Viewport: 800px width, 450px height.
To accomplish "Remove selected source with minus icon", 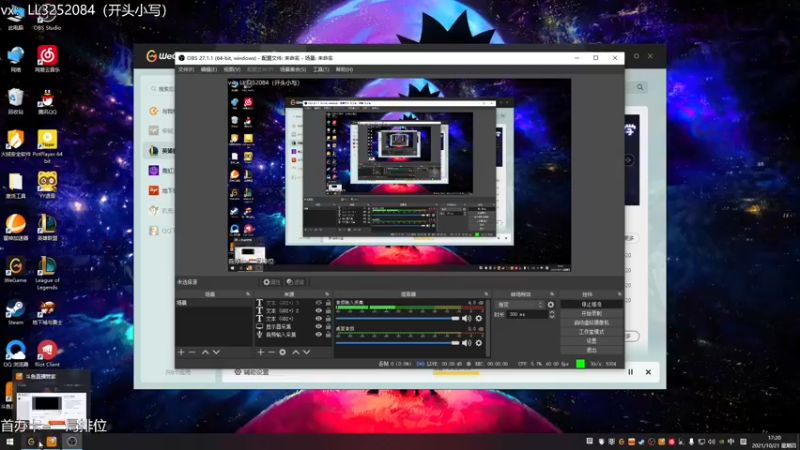I will (271, 352).
